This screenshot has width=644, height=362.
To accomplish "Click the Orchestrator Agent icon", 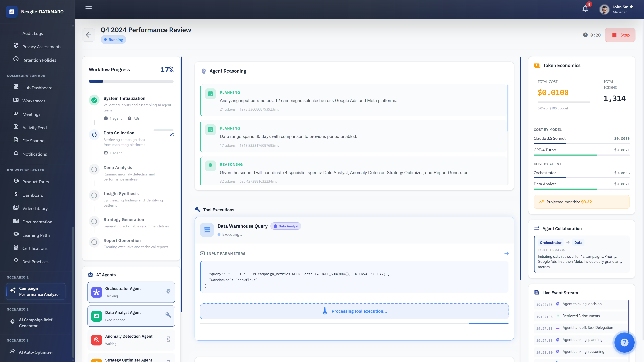I will (x=96, y=292).
